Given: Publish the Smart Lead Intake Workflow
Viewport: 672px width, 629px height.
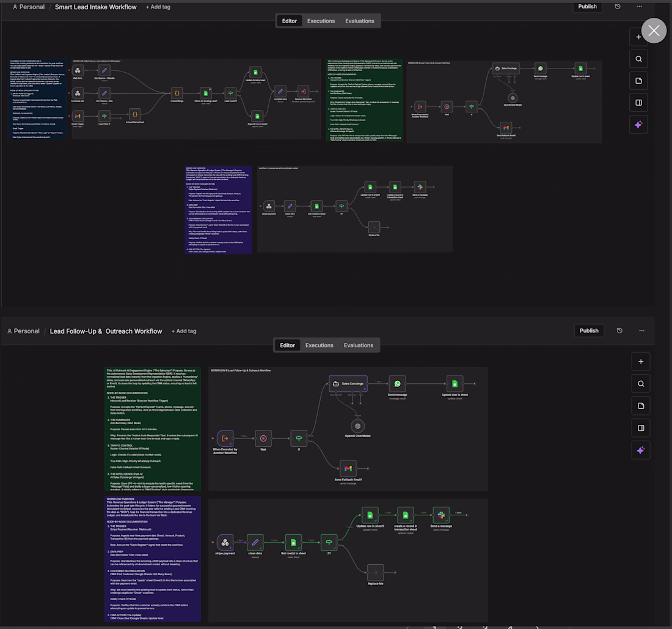Looking at the screenshot, I should pos(587,7).
